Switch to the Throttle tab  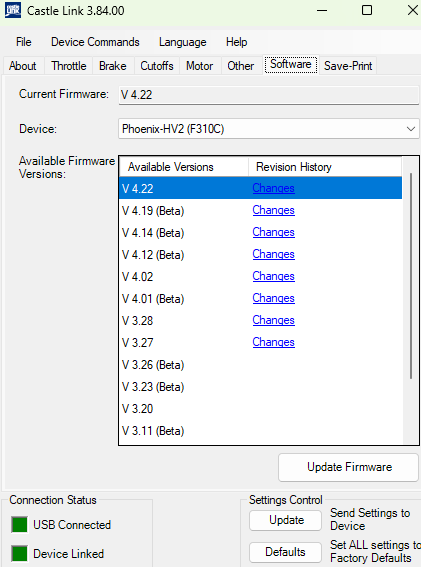[69, 66]
